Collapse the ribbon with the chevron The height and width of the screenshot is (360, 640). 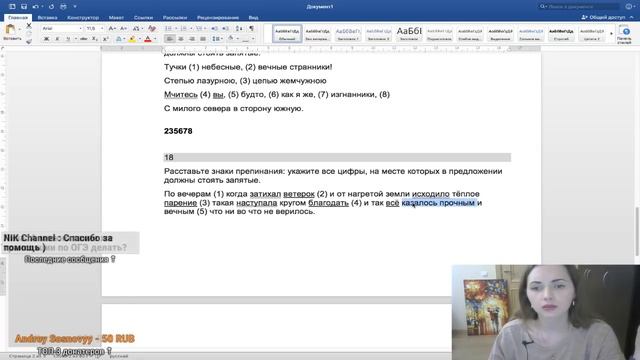pyautogui.click(x=632, y=18)
